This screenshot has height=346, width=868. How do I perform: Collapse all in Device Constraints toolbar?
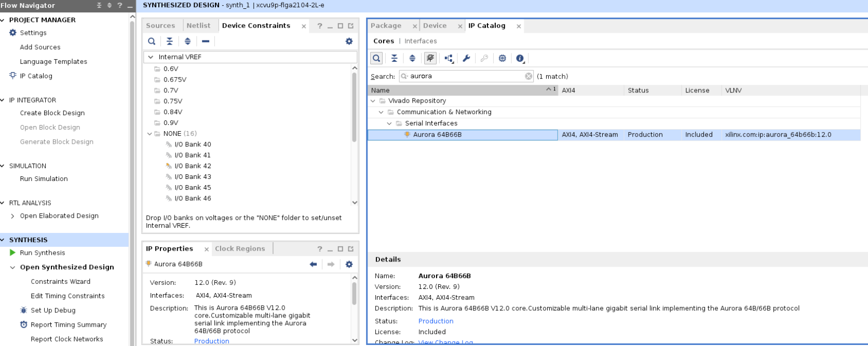tap(170, 41)
